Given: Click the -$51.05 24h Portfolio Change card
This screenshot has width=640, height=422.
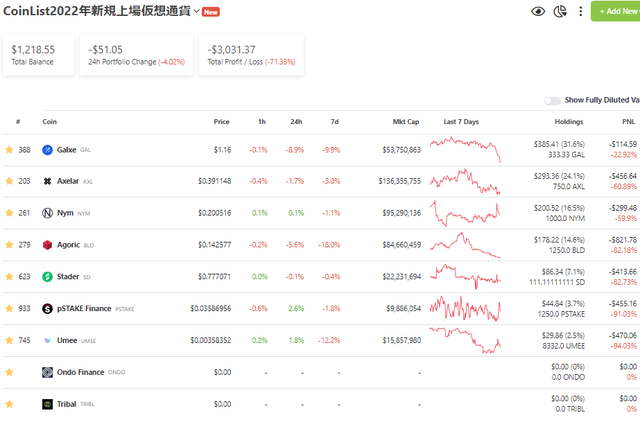Looking at the screenshot, I should 136,55.
